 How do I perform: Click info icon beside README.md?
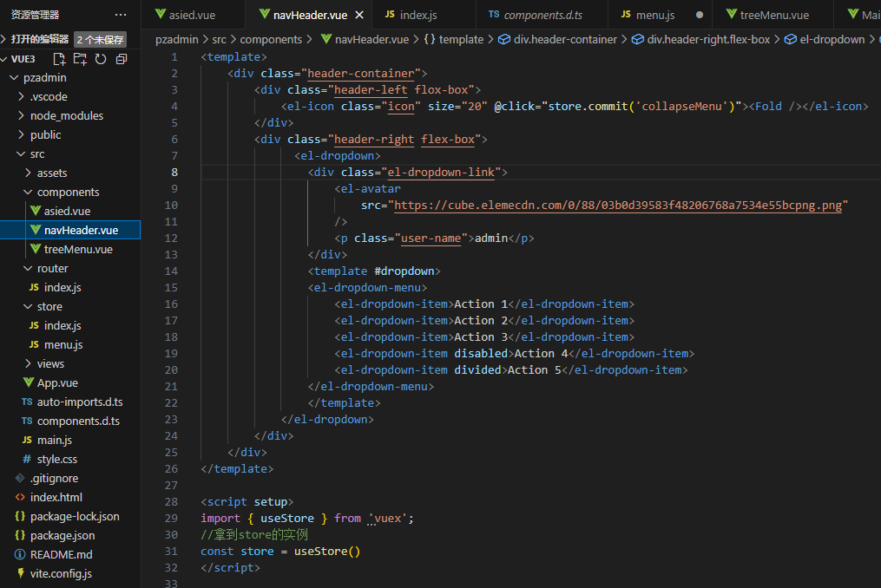pos(20,554)
